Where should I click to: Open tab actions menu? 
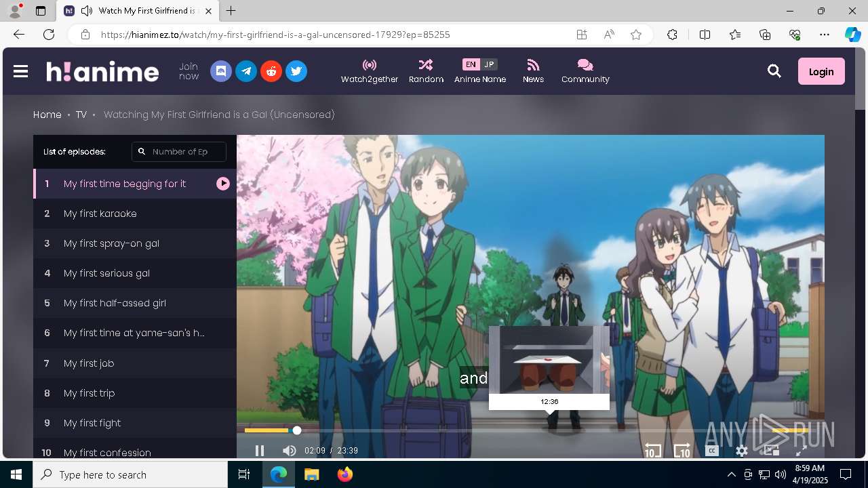click(41, 11)
